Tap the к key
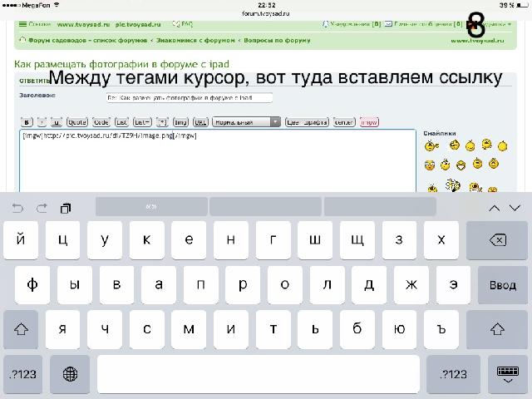This screenshot has width=532, height=399. [x=147, y=240]
